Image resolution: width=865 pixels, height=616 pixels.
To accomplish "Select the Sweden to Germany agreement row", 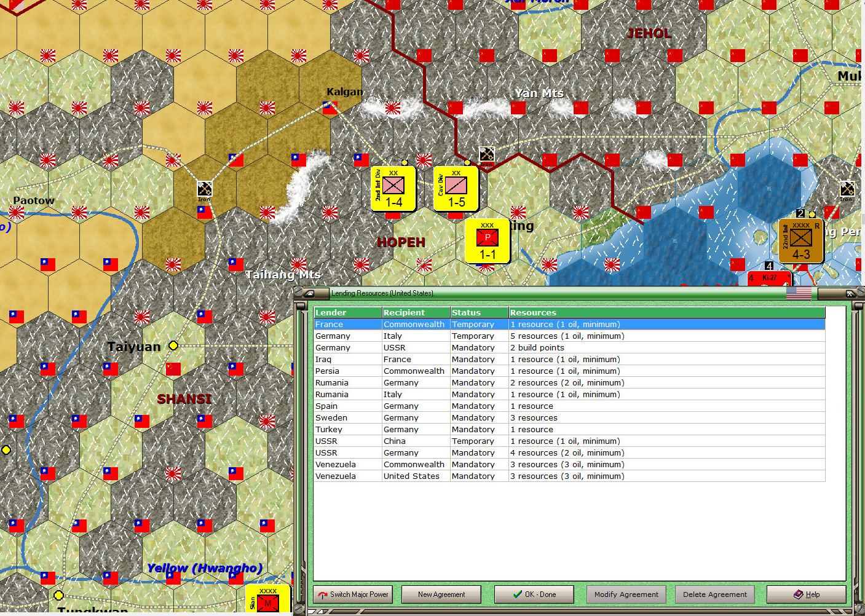I will (569, 417).
